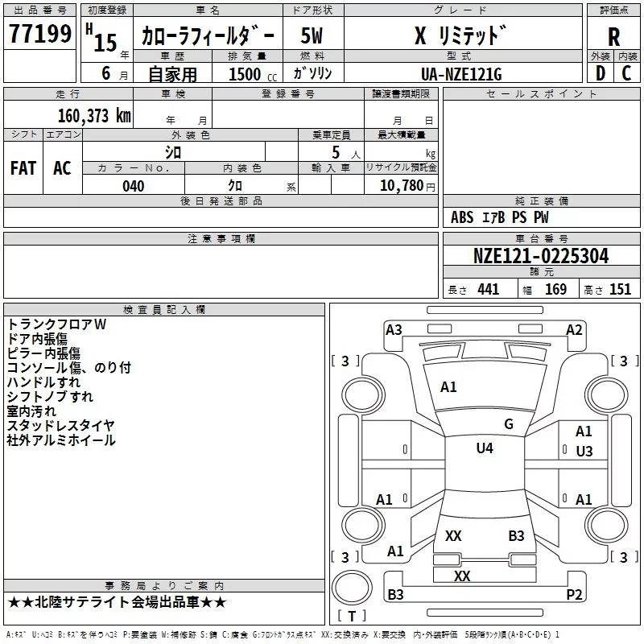Click the FAT shift type cell
644x644 pixels.
23,167
